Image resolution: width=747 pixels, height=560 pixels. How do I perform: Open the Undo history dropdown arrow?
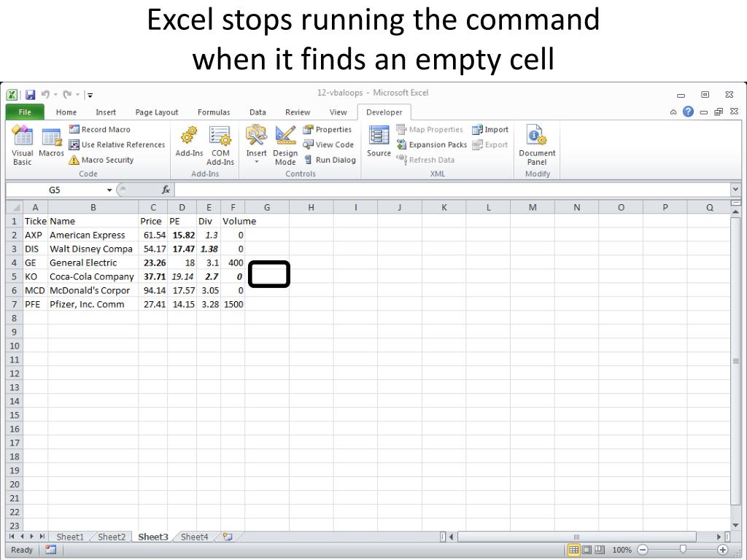[55, 95]
